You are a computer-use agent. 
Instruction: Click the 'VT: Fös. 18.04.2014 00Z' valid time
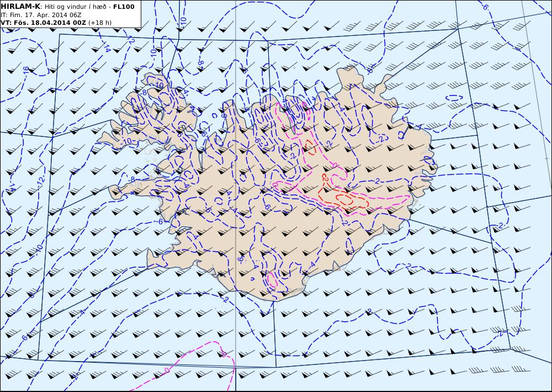43,23
